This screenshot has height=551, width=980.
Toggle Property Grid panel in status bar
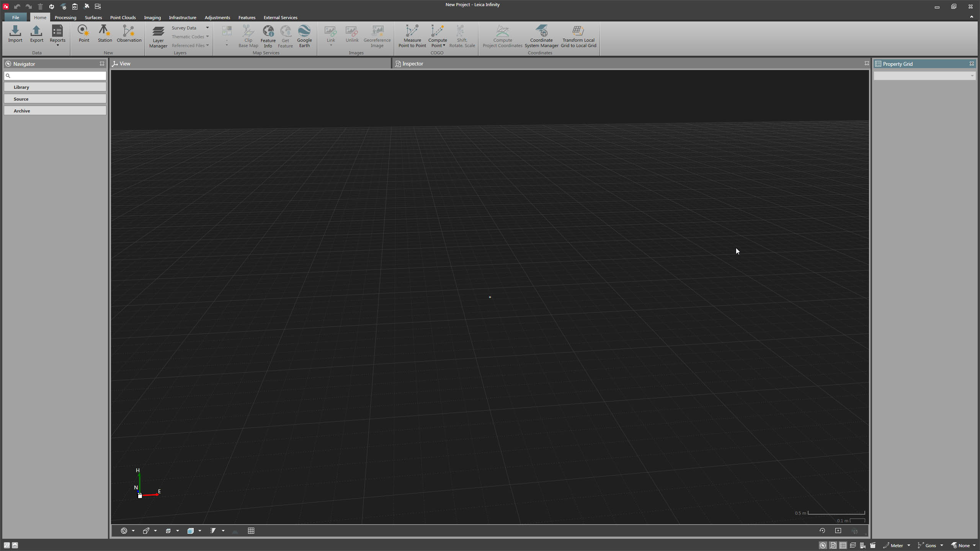pos(843,546)
